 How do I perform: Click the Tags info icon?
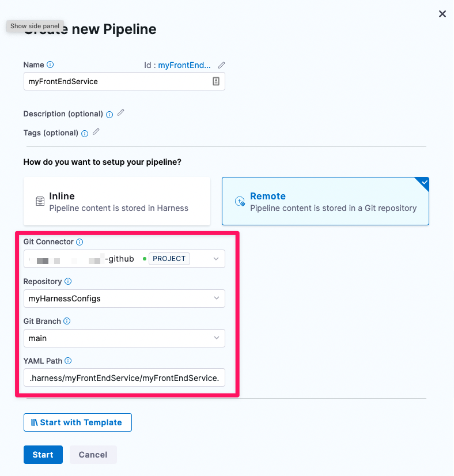[x=85, y=133]
